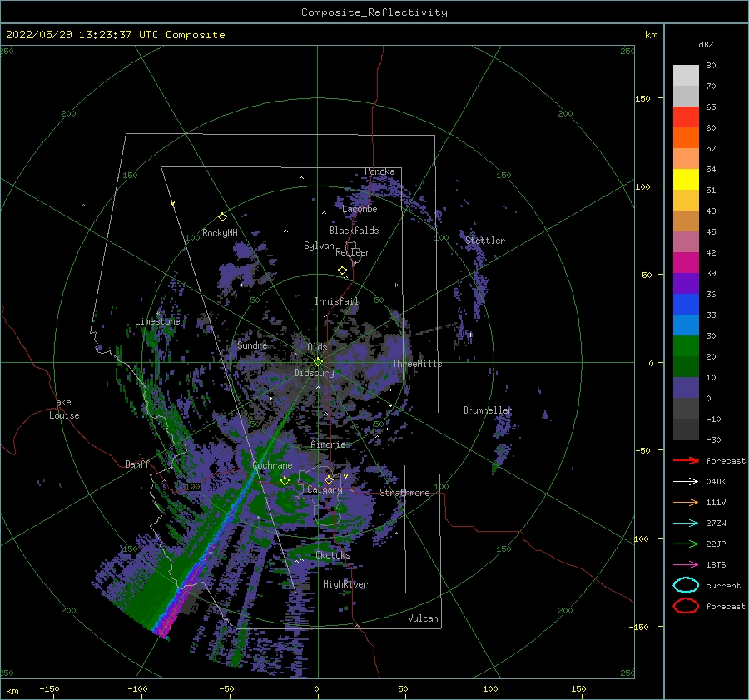The image size is (749, 700).
Task: Click the Lake Louise label
Action: pyautogui.click(x=64, y=409)
